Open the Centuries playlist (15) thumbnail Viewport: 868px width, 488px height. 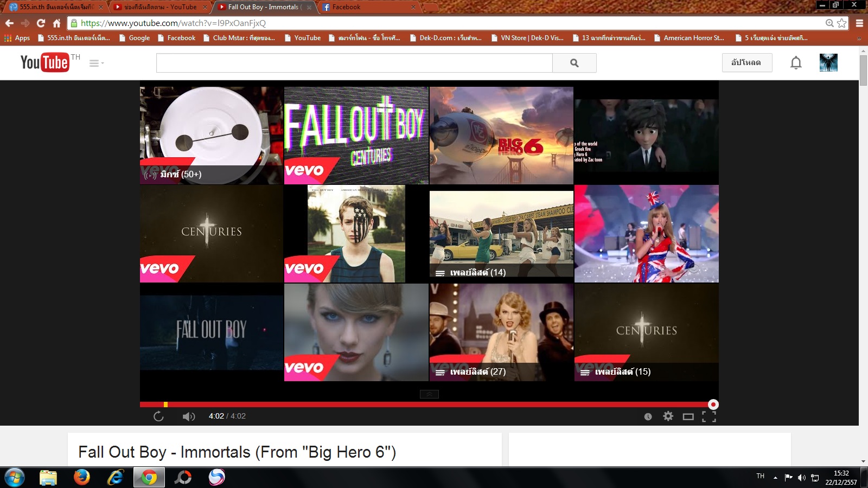click(647, 332)
